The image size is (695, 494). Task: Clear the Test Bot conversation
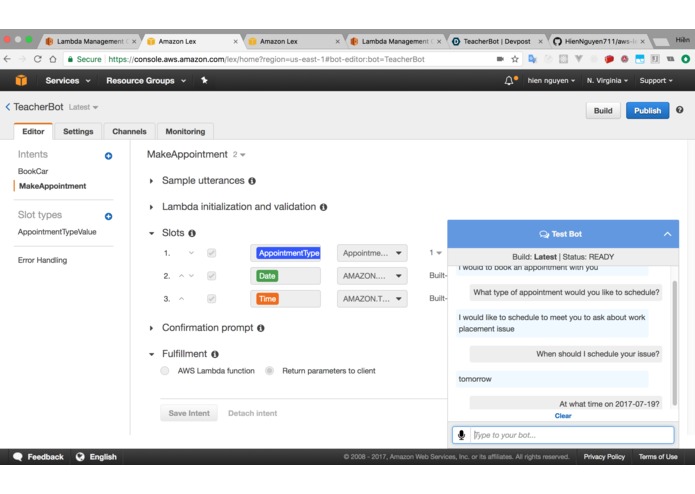563,416
